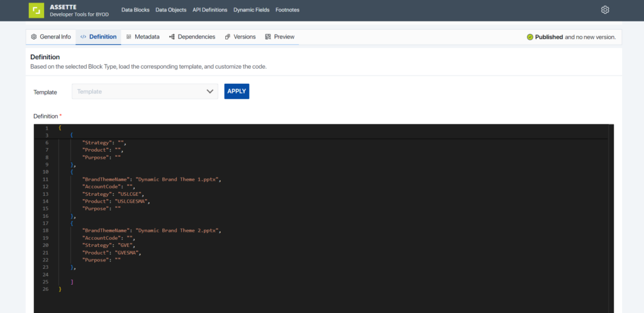Click the Dependencies tree icon
The height and width of the screenshot is (313, 644).
[x=172, y=37]
